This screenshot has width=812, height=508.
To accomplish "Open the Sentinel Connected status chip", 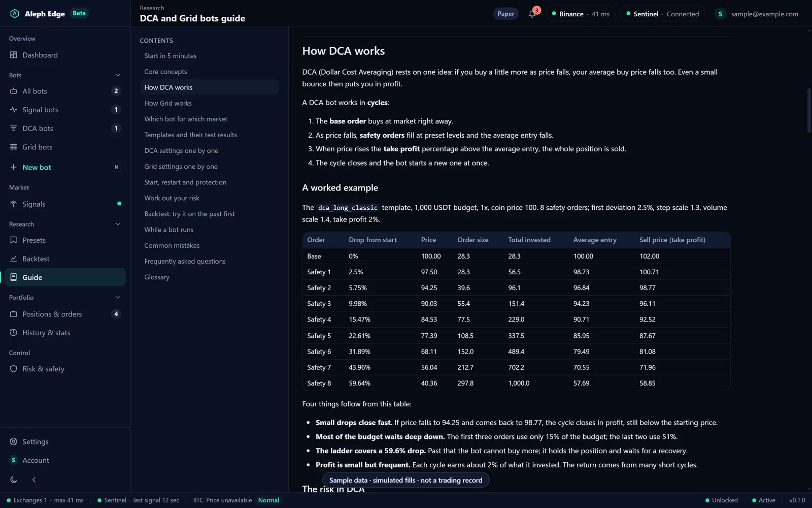I will click(x=663, y=14).
